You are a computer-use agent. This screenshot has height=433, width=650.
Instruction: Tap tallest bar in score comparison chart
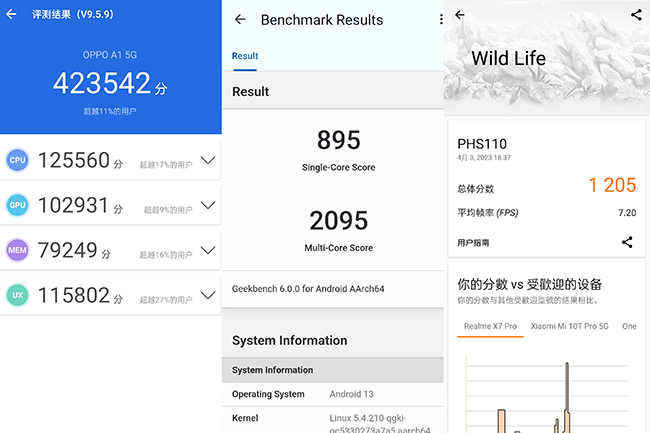point(567,398)
